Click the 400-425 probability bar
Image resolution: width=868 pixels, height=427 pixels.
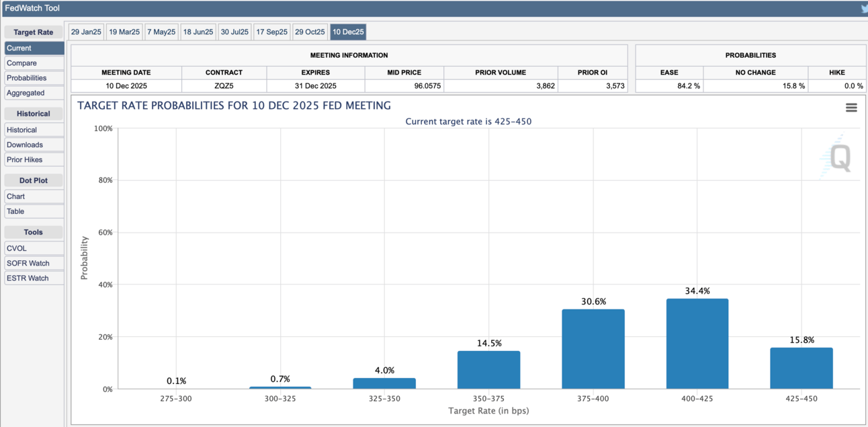coord(697,344)
